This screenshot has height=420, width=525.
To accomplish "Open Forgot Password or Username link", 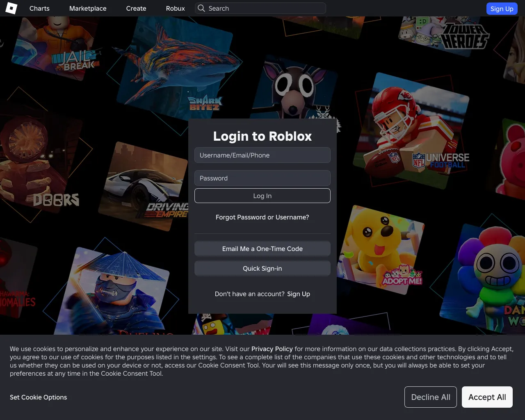I will tap(262, 217).
